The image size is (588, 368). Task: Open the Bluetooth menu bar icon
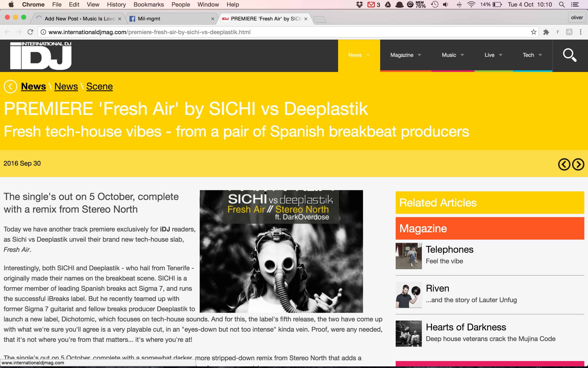459,5
